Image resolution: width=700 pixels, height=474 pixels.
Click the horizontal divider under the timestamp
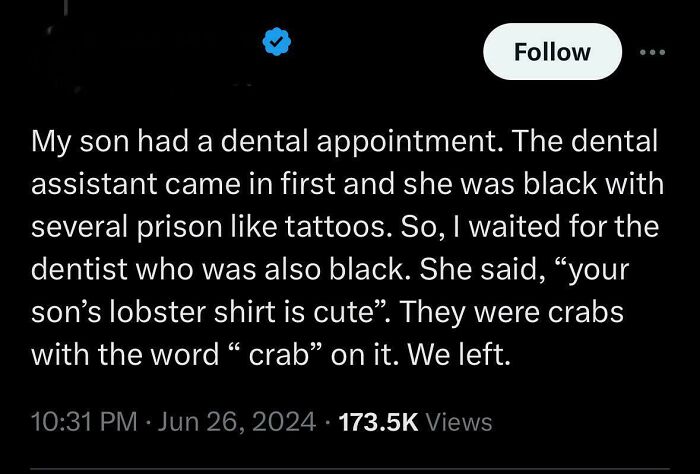point(350,469)
